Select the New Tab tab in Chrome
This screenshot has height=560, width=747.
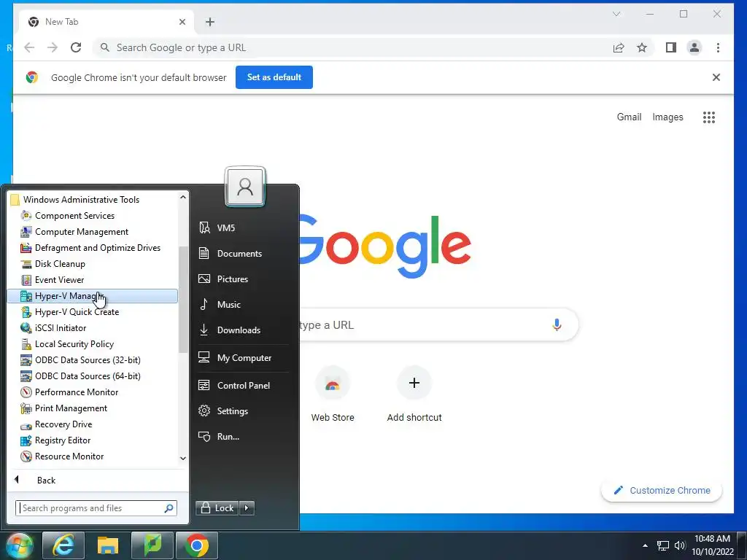tap(107, 22)
